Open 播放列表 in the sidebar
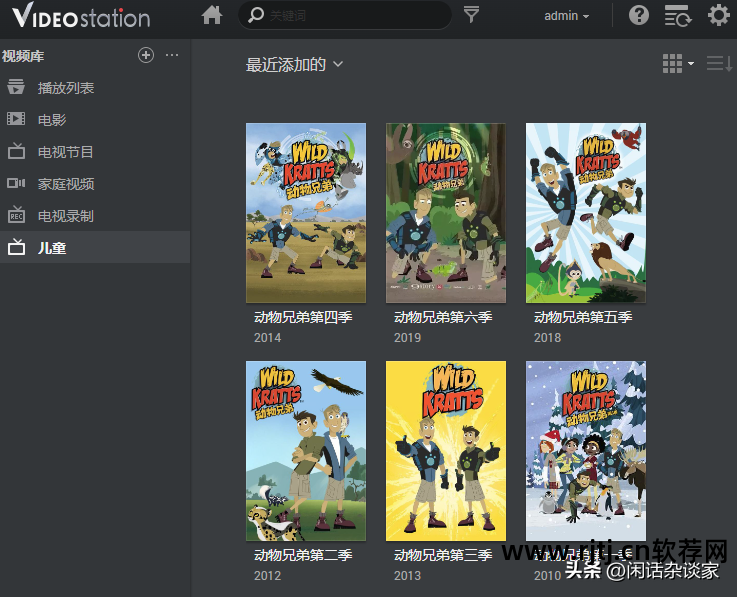The height and width of the screenshot is (597, 737). (95, 88)
